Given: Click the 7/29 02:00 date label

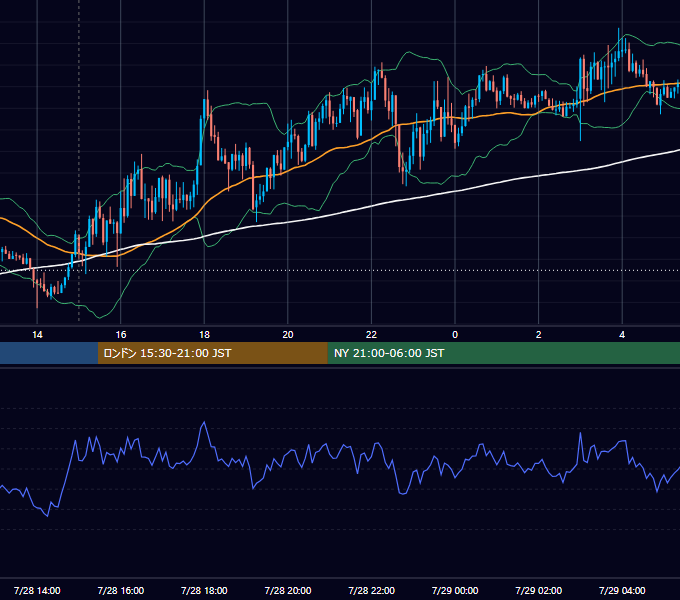Looking at the screenshot, I should [x=539, y=590].
